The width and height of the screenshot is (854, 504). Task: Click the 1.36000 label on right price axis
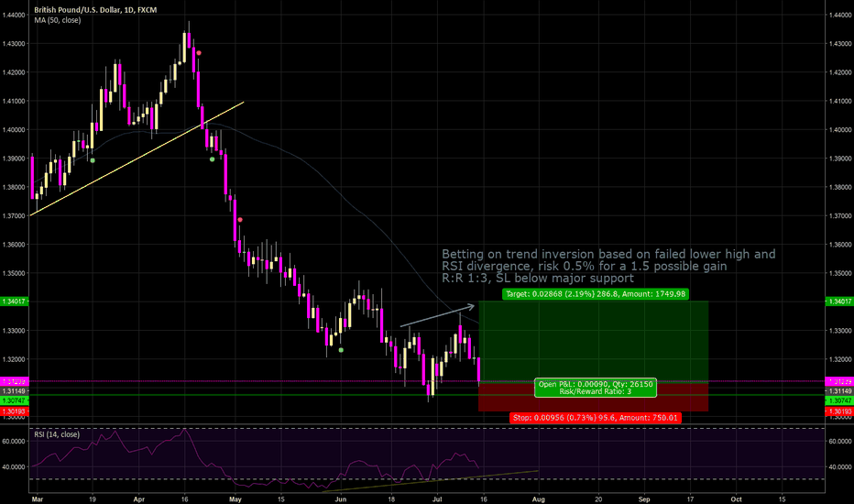839,245
